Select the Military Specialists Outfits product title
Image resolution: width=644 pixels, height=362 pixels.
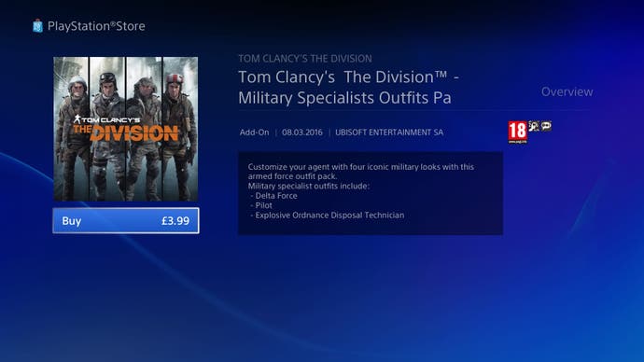click(348, 88)
